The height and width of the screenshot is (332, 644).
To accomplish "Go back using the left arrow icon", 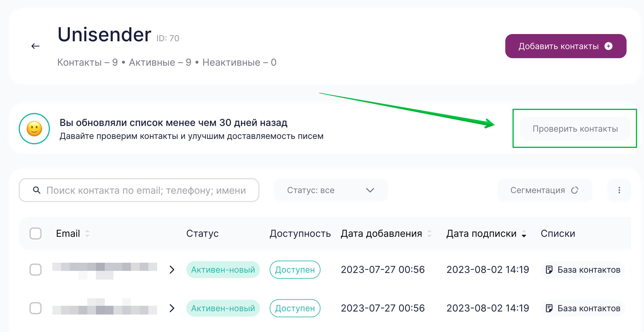I will click(x=36, y=46).
